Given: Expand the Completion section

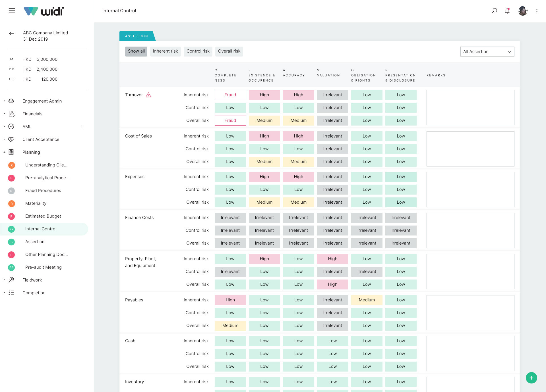Looking at the screenshot, I should 4,293.
